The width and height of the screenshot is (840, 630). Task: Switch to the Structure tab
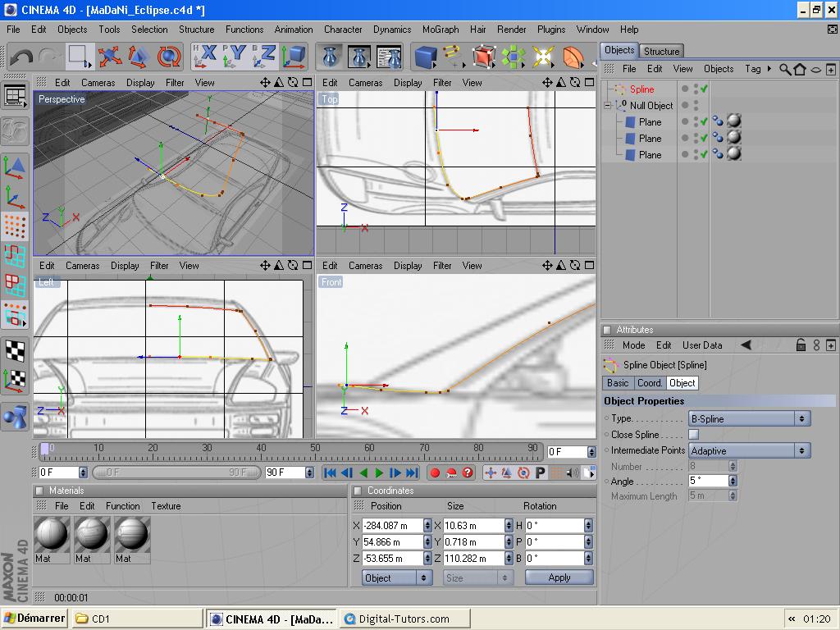point(661,52)
